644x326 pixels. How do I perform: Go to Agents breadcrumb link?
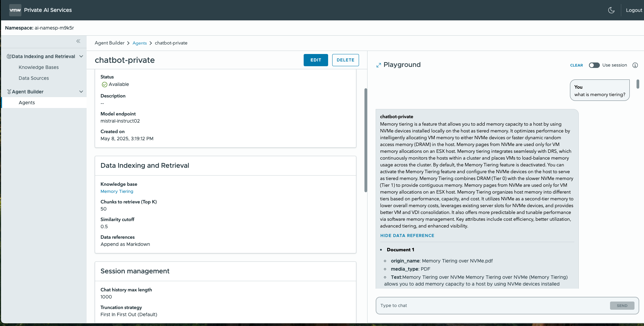click(x=140, y=43)
